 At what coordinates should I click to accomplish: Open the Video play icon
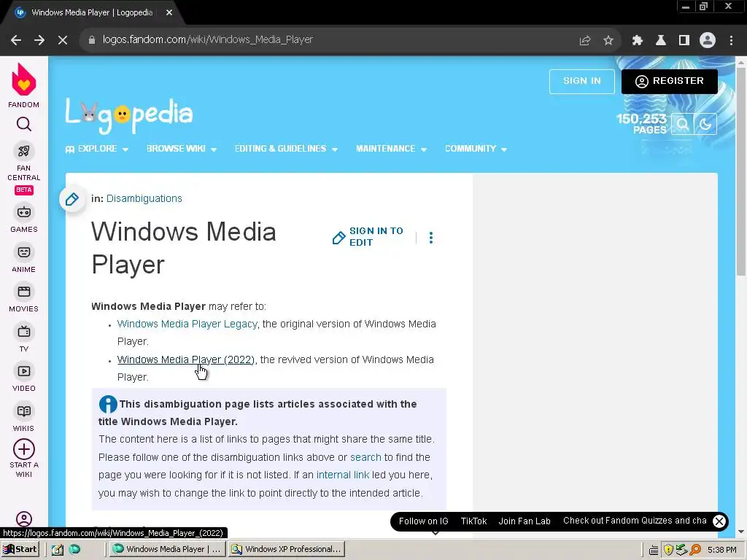coord(24,371)
